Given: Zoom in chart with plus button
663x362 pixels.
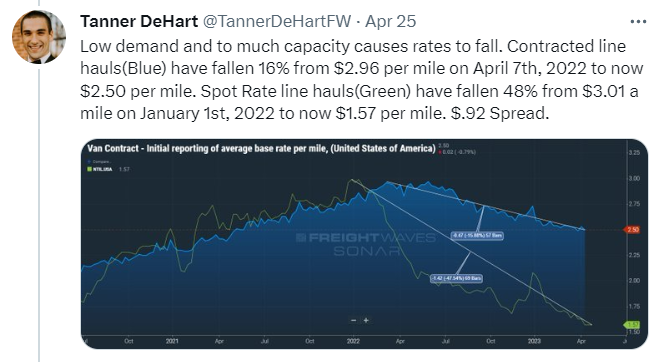Looking at the screenshot, I should 366,321.
